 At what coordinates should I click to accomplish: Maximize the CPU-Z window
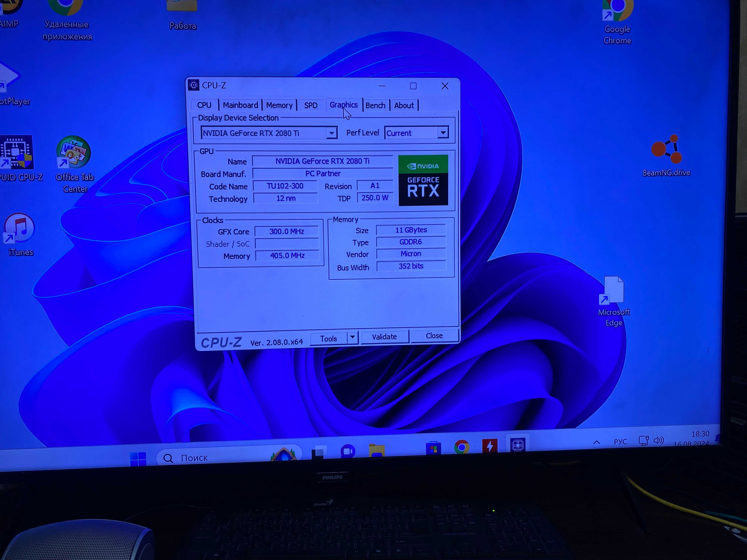pyautogui.click(x=413, y=86)
